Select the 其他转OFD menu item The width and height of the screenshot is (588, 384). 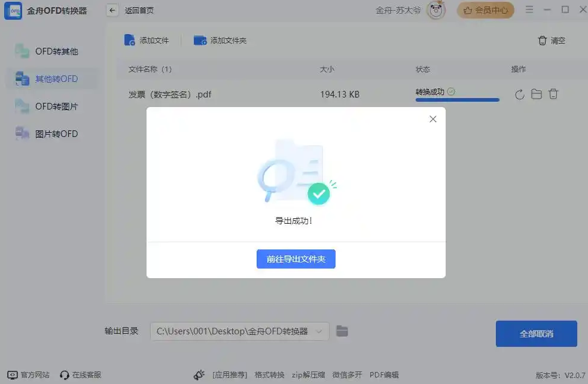[x=52, y=79]
